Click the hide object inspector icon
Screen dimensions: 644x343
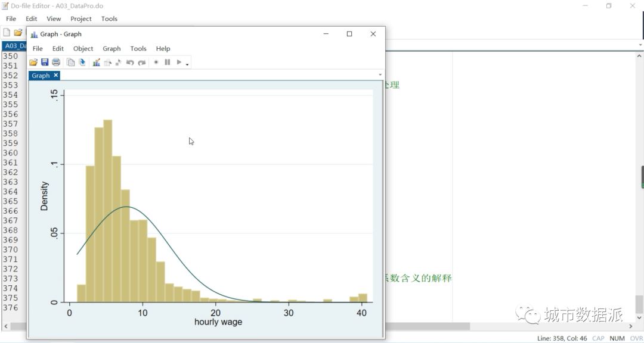(107, 63)
